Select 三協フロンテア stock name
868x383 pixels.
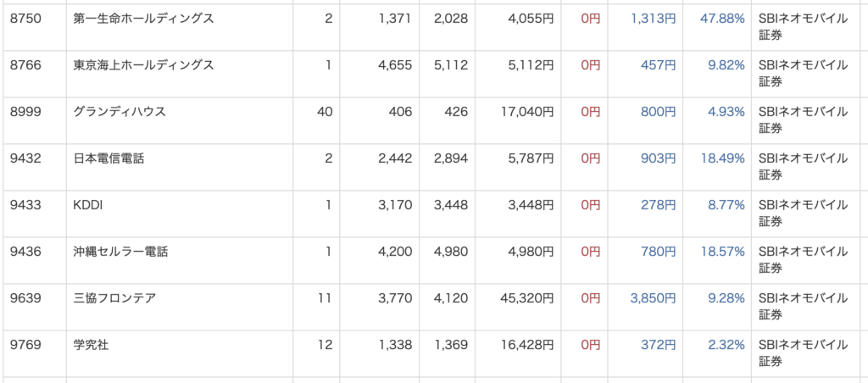(114, 299)
